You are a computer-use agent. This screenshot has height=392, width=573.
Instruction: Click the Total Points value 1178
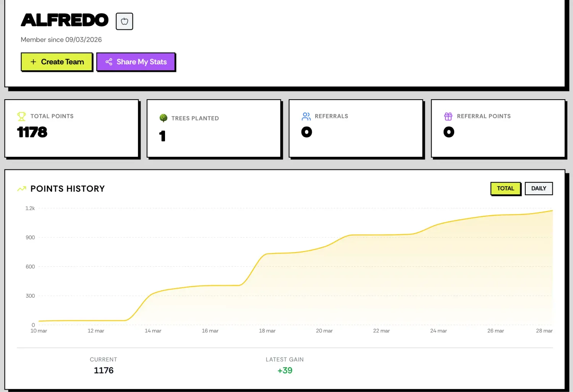[32, 132]
